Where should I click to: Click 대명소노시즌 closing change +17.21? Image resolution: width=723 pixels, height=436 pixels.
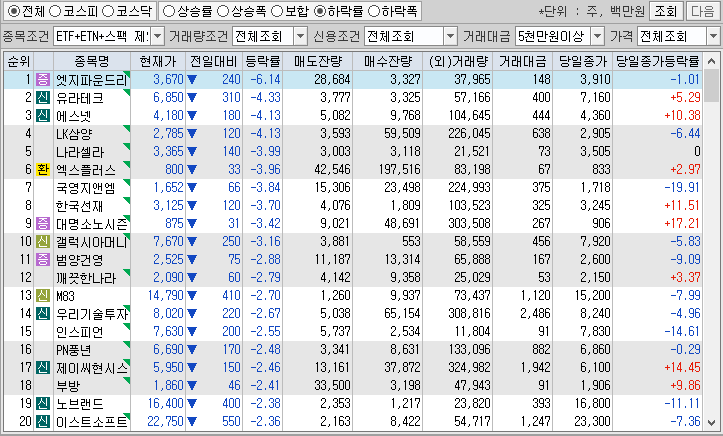coord(682,224)
